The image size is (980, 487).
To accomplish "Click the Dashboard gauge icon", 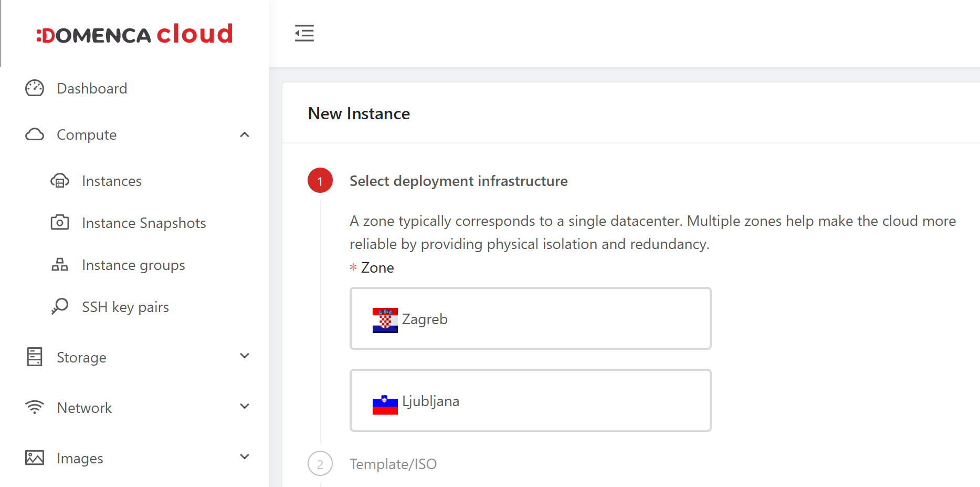I will coord(35,88).
